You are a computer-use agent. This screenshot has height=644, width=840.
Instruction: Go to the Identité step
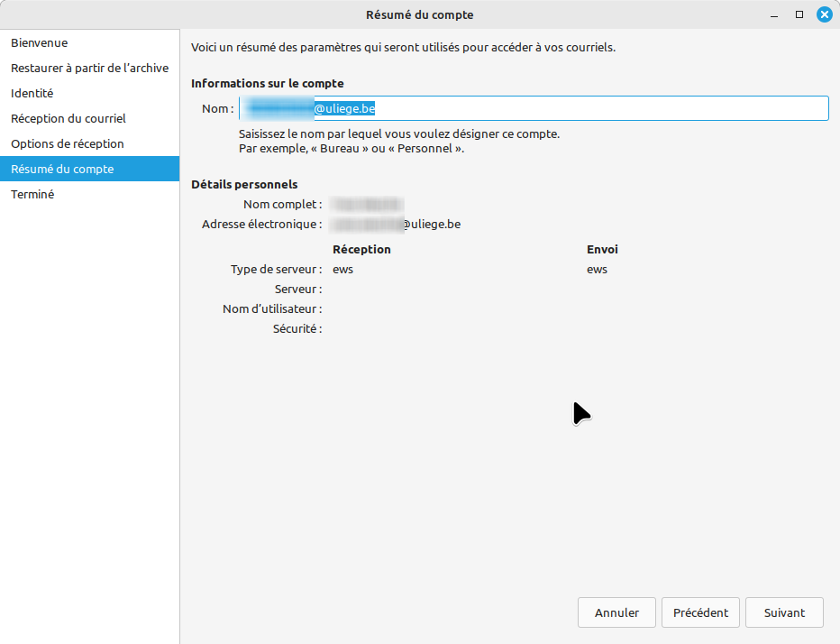click(32, 93)
